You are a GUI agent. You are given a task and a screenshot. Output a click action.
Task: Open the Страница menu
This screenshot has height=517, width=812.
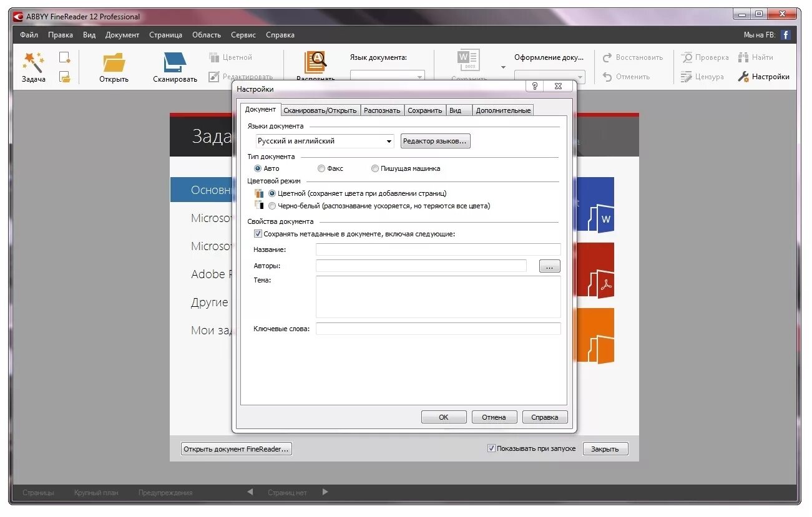point(165,35)
